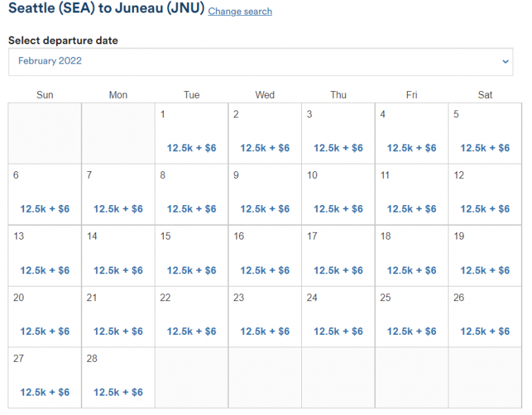
Task: Select Saturday February 19 cell
Action: pyautogui.click(x=485, y=255)
